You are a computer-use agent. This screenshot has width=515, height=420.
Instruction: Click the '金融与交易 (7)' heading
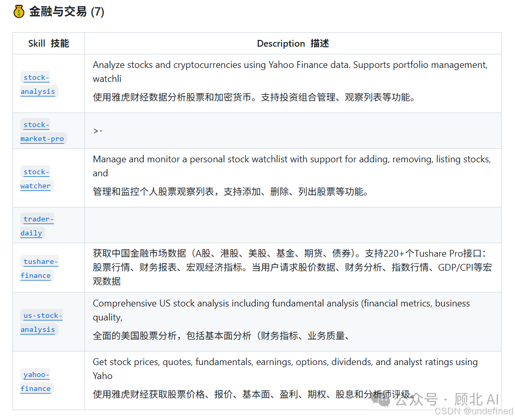pyautogui.click(x=67, y=11)
